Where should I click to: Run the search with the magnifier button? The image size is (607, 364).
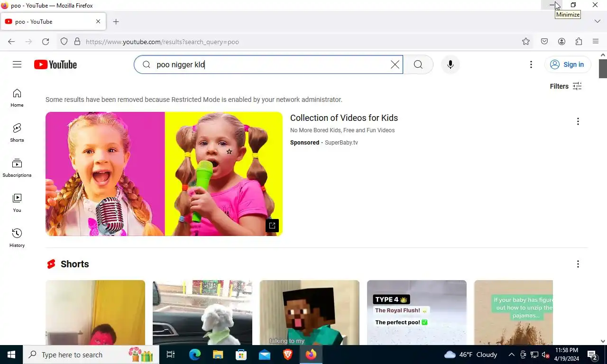click(418, 64)
